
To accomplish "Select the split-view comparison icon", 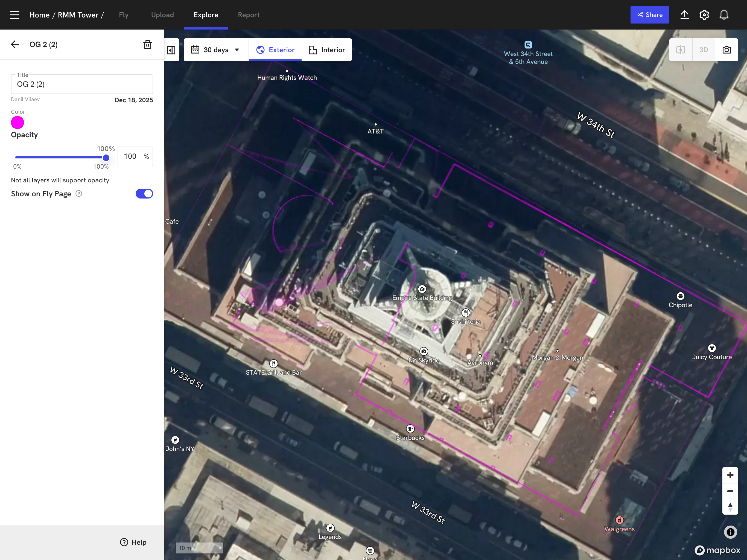I will click(x=681, y=50).
